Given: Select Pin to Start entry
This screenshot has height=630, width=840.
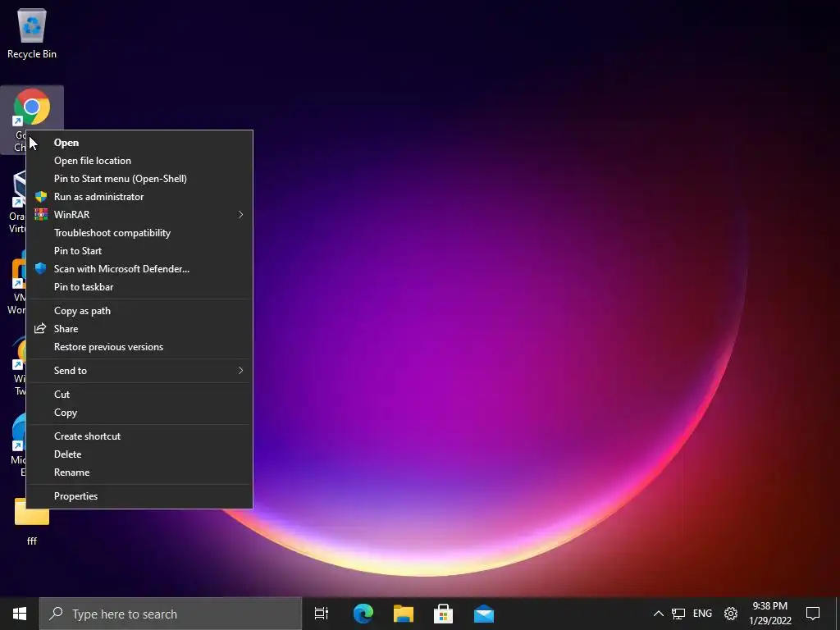Looking at the screenshot, I should point(139,251).
